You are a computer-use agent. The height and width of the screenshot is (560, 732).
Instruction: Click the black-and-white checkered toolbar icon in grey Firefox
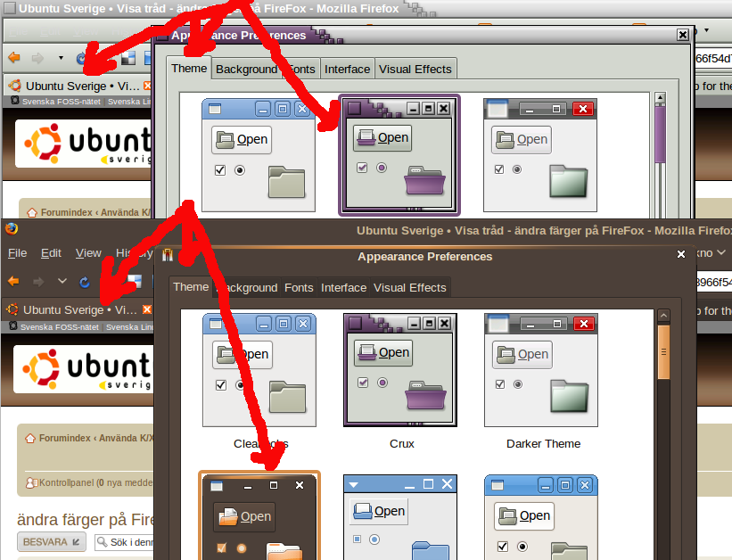tap(128, 58)
